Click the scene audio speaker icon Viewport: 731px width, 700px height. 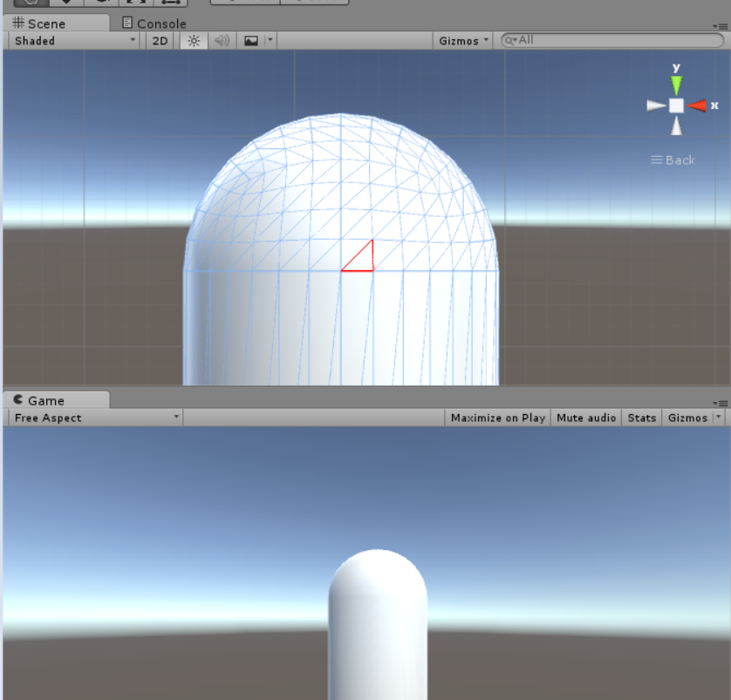click(x=222, y=40)
